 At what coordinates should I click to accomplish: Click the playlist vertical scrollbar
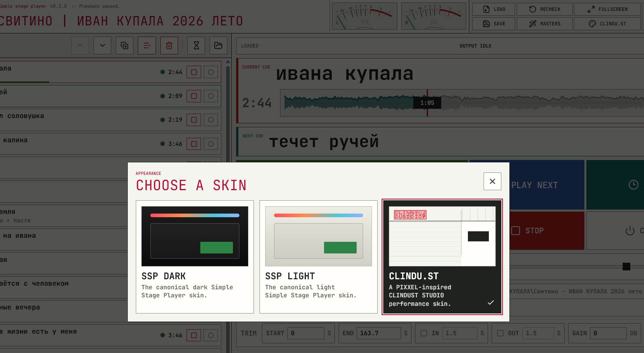pyautogui.click(x=228, y=206)
